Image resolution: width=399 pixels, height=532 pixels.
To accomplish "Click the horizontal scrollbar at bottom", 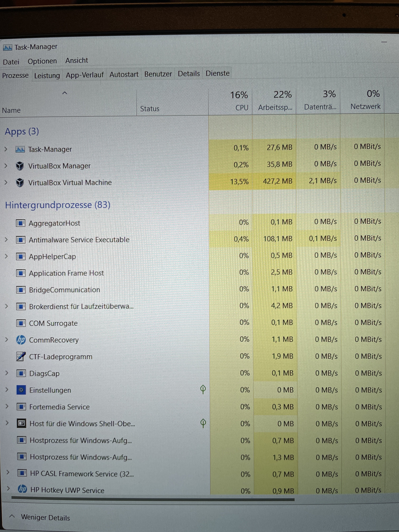I will 153,499.
